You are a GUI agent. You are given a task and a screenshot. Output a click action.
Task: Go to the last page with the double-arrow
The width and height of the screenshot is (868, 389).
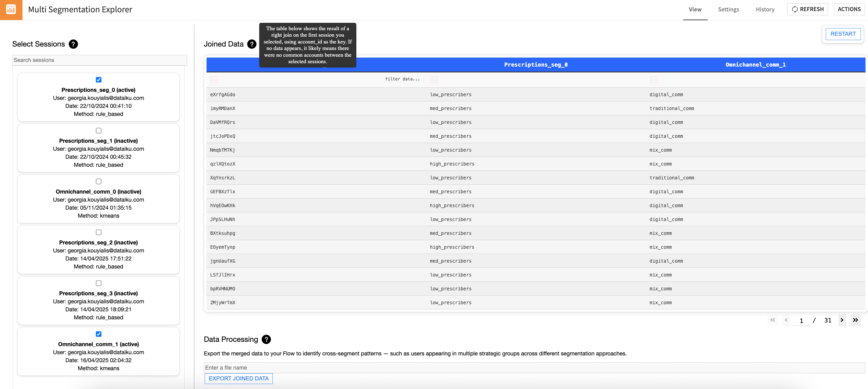tap(856, 320)
